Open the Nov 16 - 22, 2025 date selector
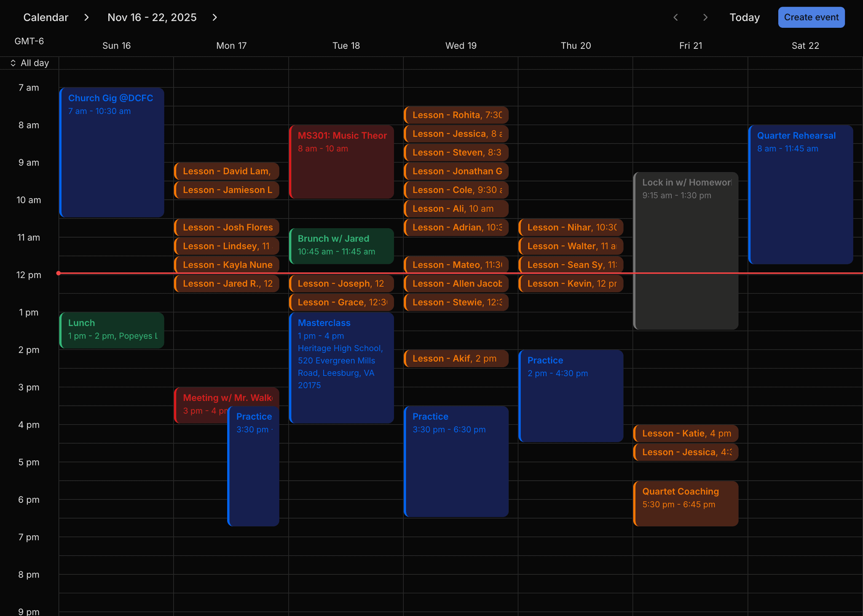The height and width of the screenshot is (616, 863). tap(152, 17)
